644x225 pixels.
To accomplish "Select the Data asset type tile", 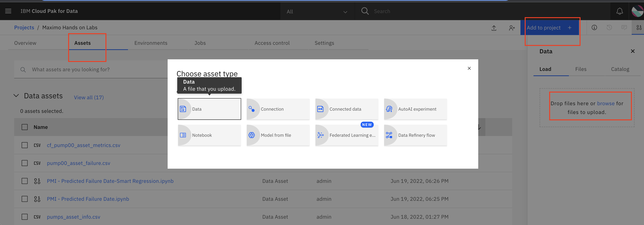I will pyautogui.click(x=209, y=109).
